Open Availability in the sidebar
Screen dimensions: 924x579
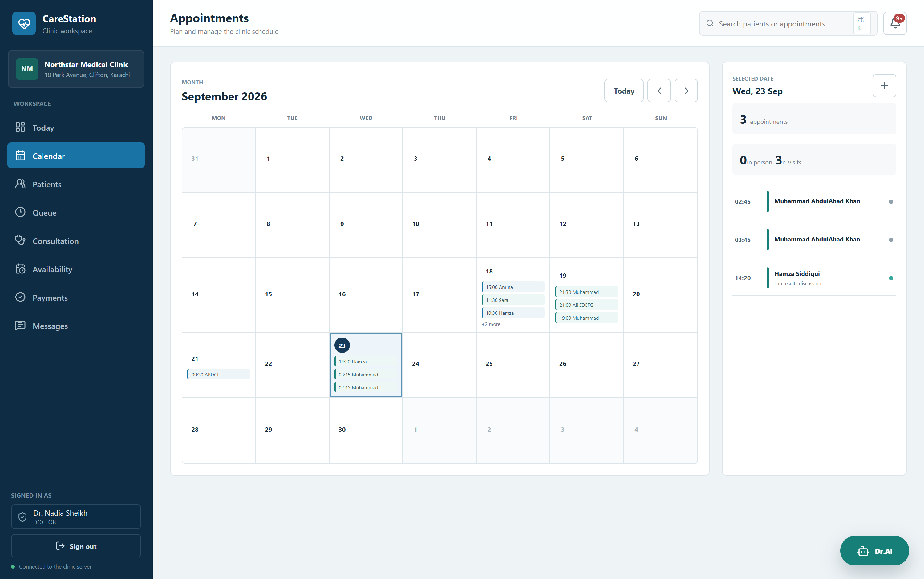pos(76,269)
